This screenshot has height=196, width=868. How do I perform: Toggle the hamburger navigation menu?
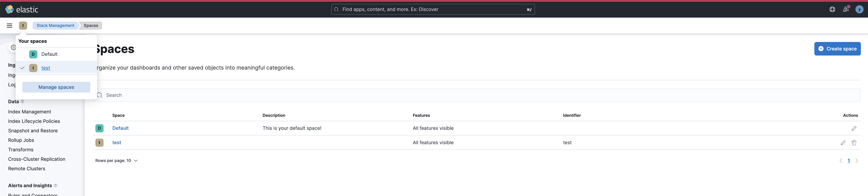point(10,26)
